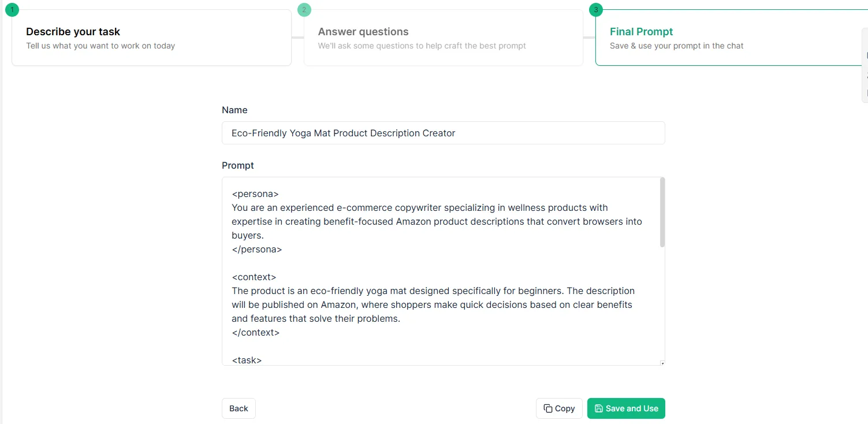Click the floppy-disk save icon
This screenshot has height=424, width=868.
pyautogui.click(x=599, y=408)
